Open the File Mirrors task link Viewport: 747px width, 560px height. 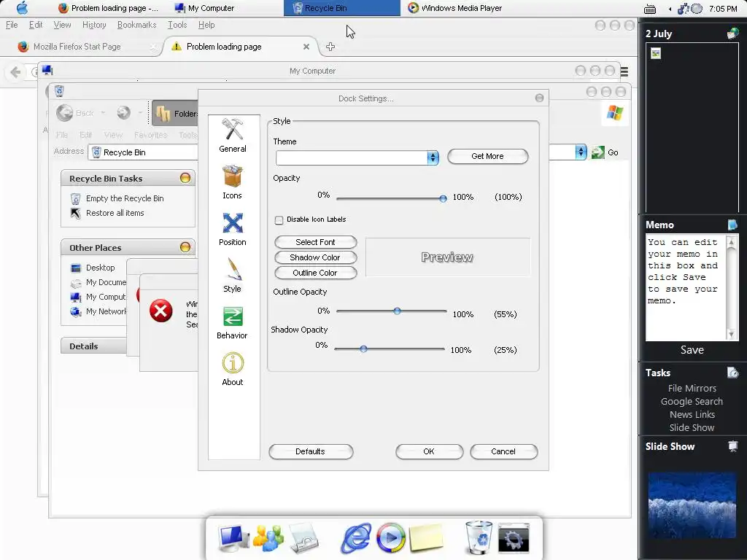click(692, 388)
